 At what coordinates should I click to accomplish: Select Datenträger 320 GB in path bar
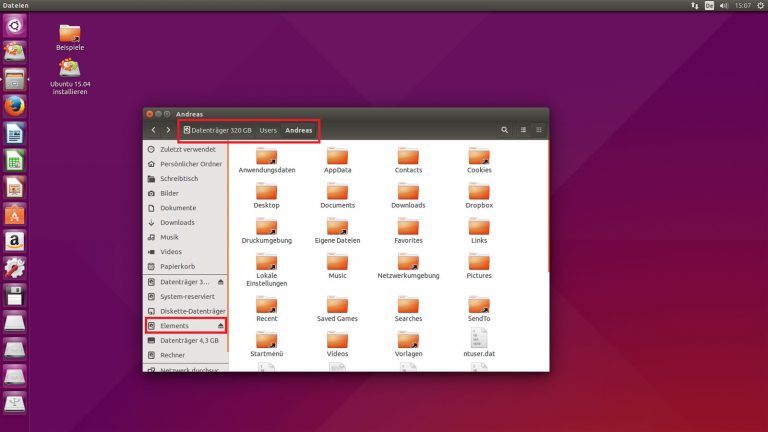pos(216,130)
